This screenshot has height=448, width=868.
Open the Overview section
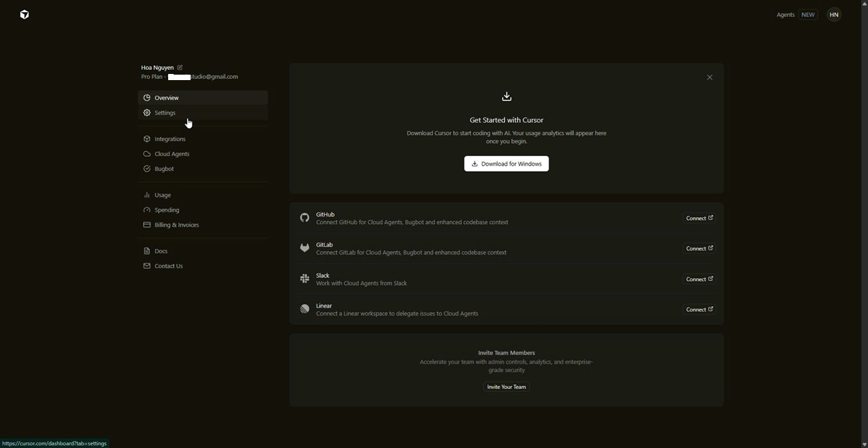coord(203,98)
